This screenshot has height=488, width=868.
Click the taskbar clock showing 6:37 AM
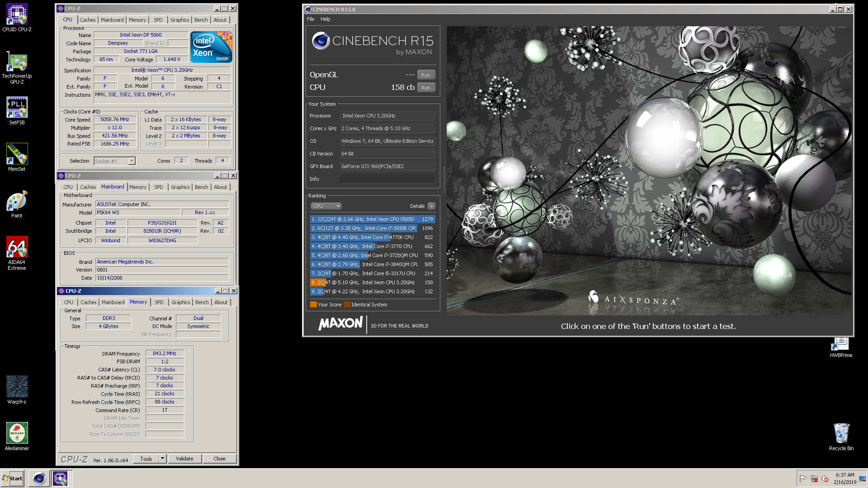tap(845, 479)
